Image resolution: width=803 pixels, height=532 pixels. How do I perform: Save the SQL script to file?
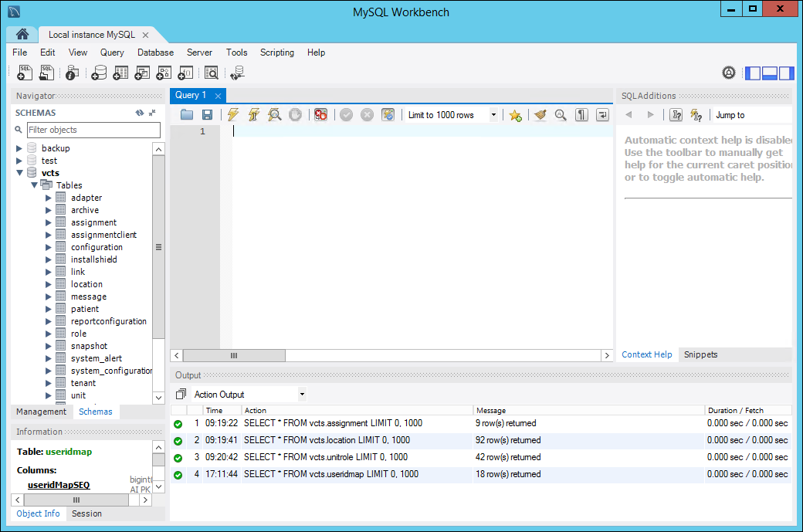pyautogui.click(x=207, y=115)
